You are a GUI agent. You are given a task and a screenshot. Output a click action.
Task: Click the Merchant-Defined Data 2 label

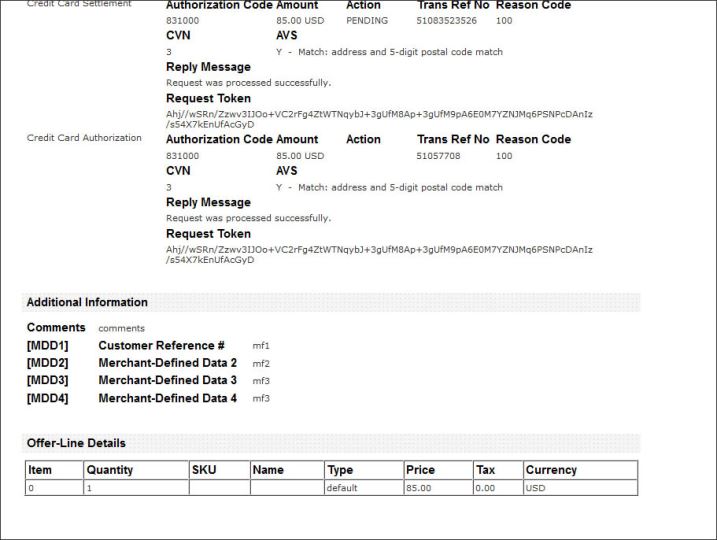pyautogui.click(x=167, y=363)
